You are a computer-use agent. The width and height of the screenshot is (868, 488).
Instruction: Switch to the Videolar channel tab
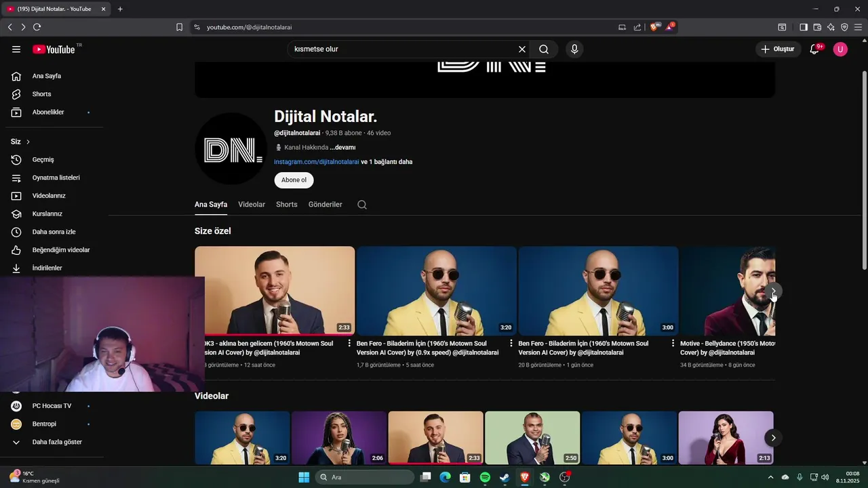[x=252, y=205]
